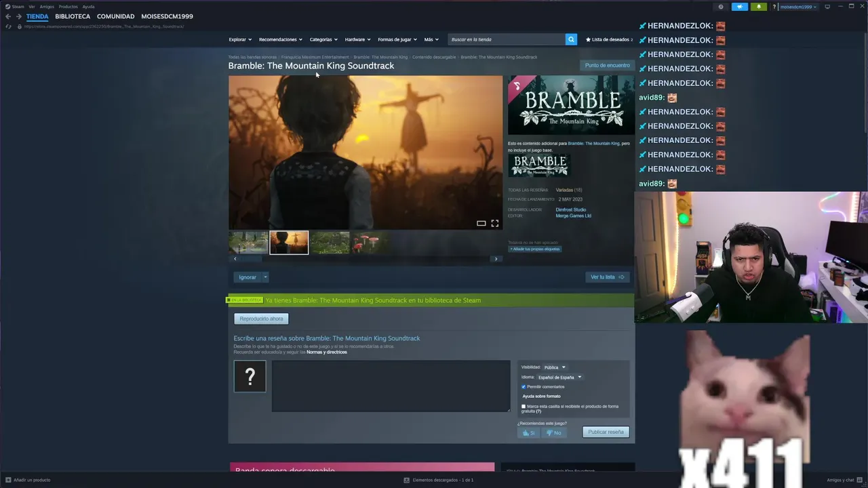Image resolution: width=868 pixels, height=488 pixels.
Task: Click the Dimfrost Studio developer link
Action: point(571,209)
